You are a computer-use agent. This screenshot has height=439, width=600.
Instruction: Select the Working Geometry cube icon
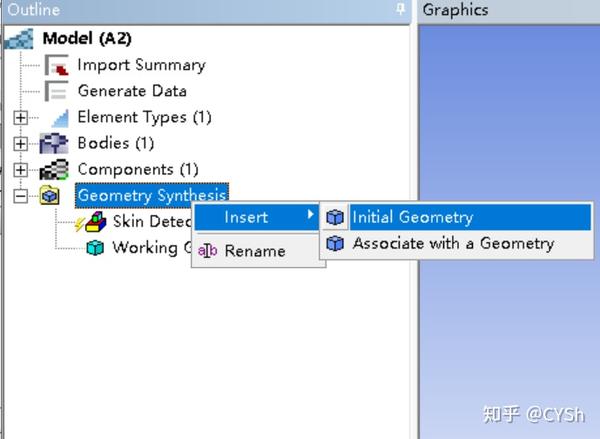coord(95,248)
